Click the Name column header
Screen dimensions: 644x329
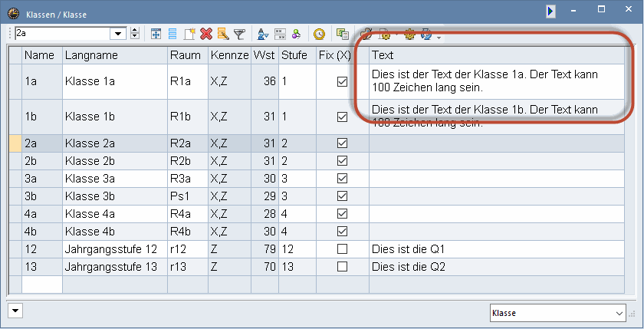coord(42,55)
